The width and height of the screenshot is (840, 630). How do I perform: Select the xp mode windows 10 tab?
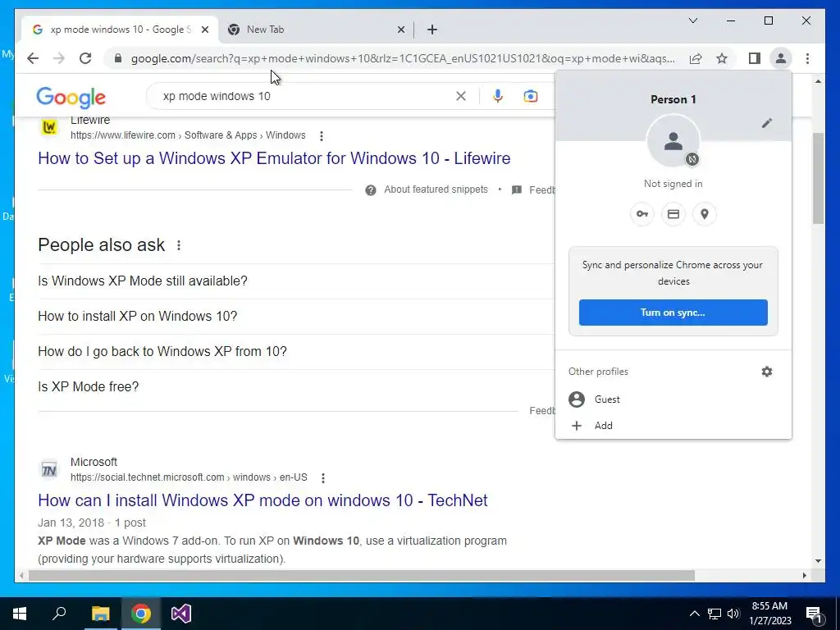[120, 30]
